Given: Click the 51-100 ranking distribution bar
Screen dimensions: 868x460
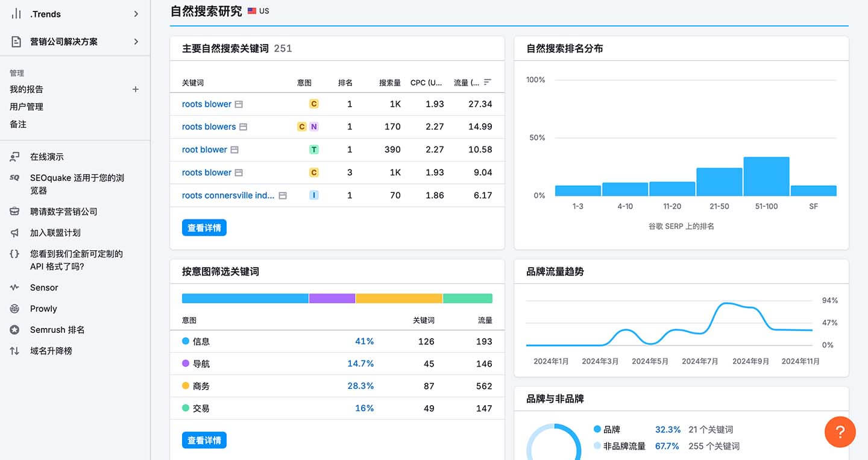Looking at the screenshot, I should point(766,177).
